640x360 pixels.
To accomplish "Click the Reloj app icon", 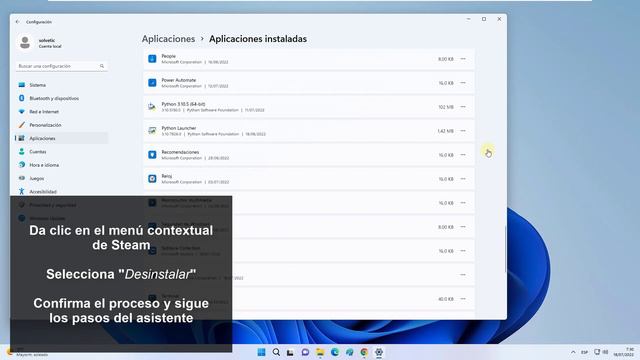I will tap(152, 179).
